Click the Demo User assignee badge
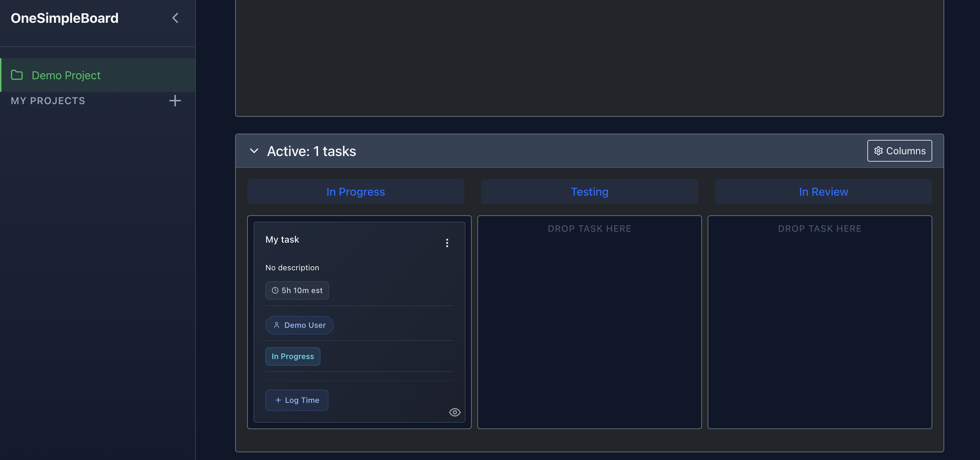The width and height of the screenshot is (980, 460). [299, 325]
